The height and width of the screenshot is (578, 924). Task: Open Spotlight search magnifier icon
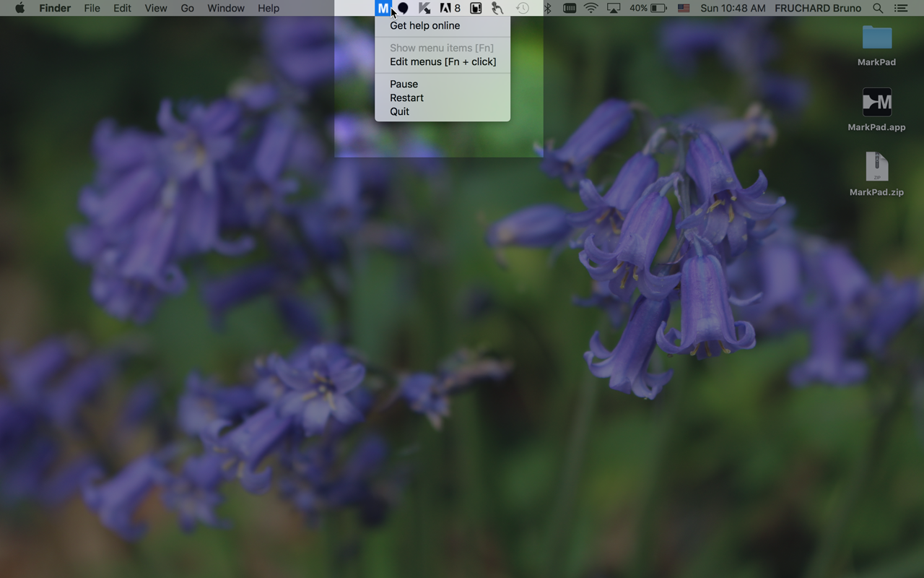pos(878,8)
